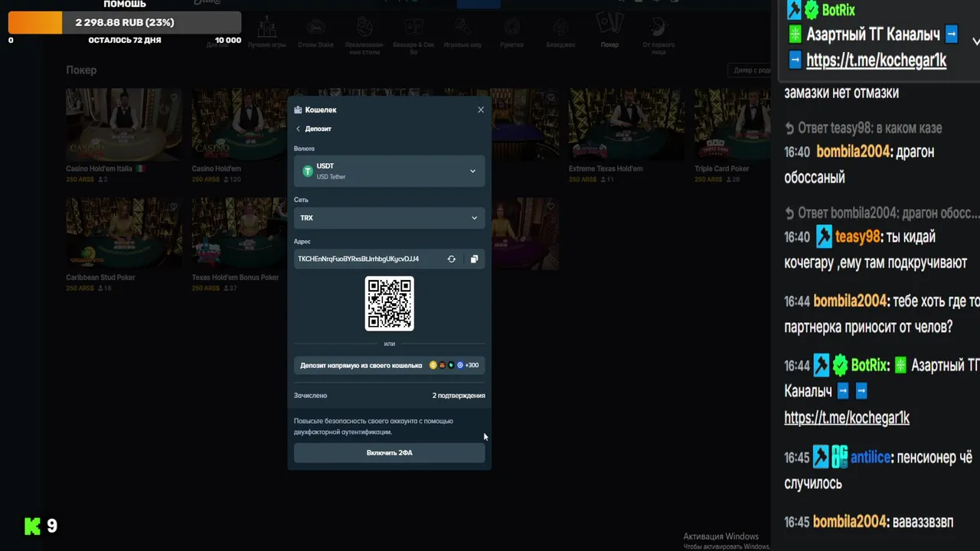Click the deposit QR code

[390, 303]
